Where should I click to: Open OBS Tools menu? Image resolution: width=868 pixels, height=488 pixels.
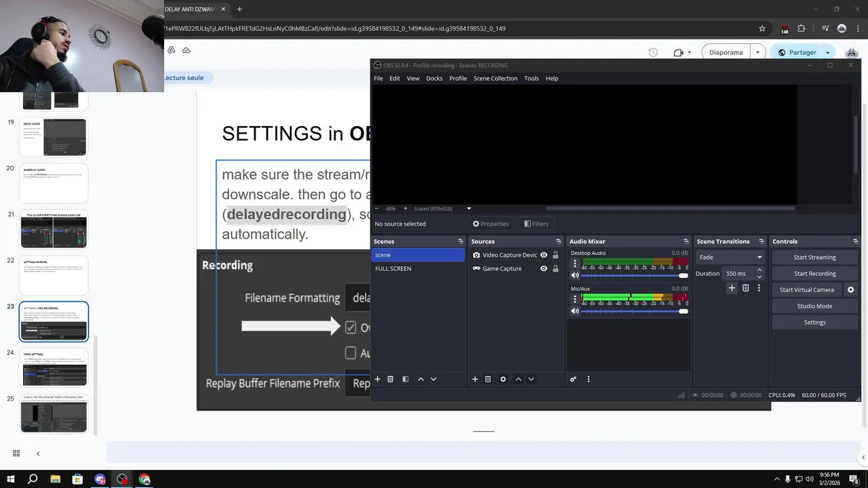pos(532,79)
